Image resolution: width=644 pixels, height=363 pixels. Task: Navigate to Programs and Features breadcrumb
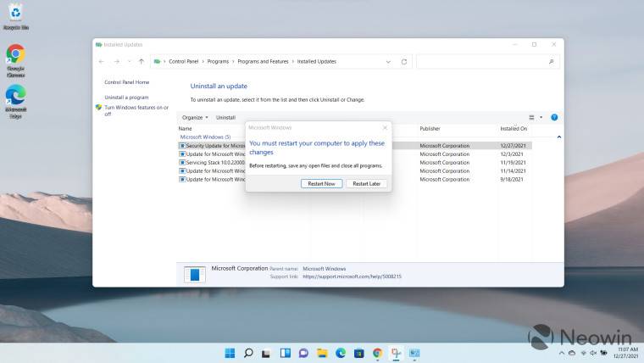[x=264, y=62]
